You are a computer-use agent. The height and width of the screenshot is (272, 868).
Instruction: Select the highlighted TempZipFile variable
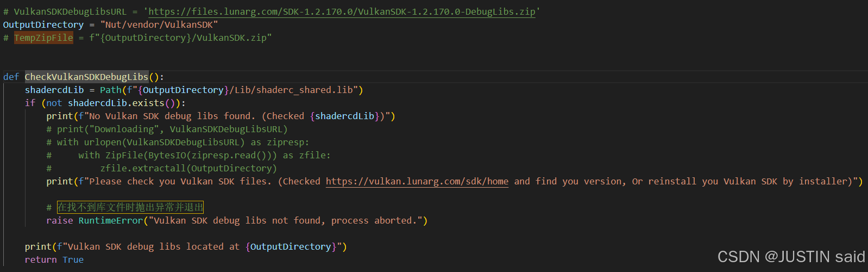coord(43,38)
